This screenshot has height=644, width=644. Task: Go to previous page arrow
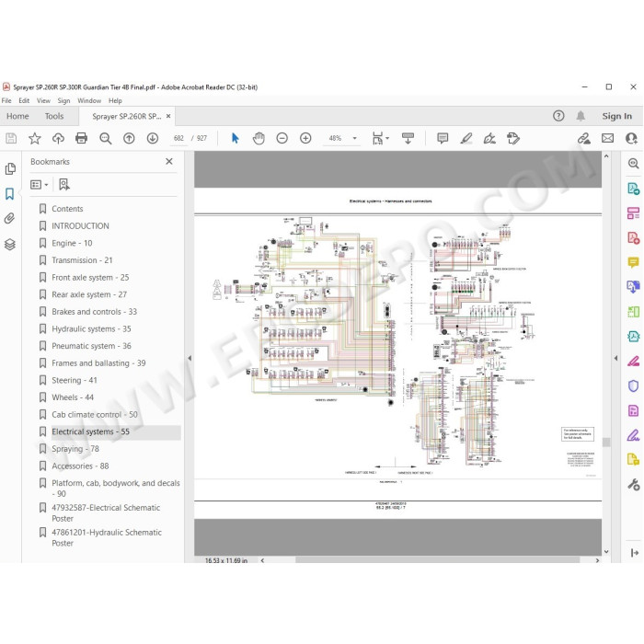point(129,138)
